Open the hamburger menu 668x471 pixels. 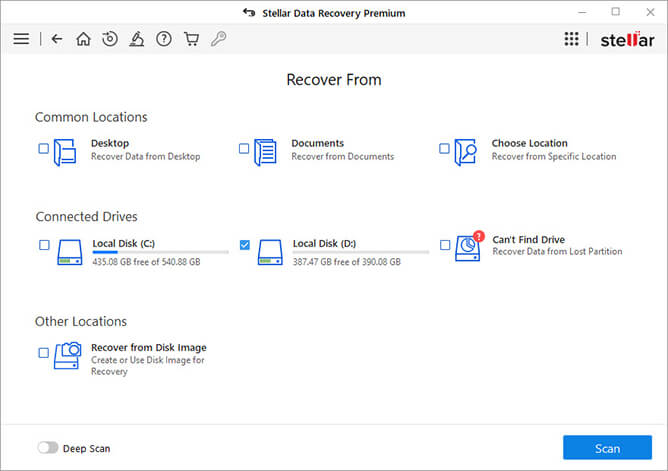point(21,39)
